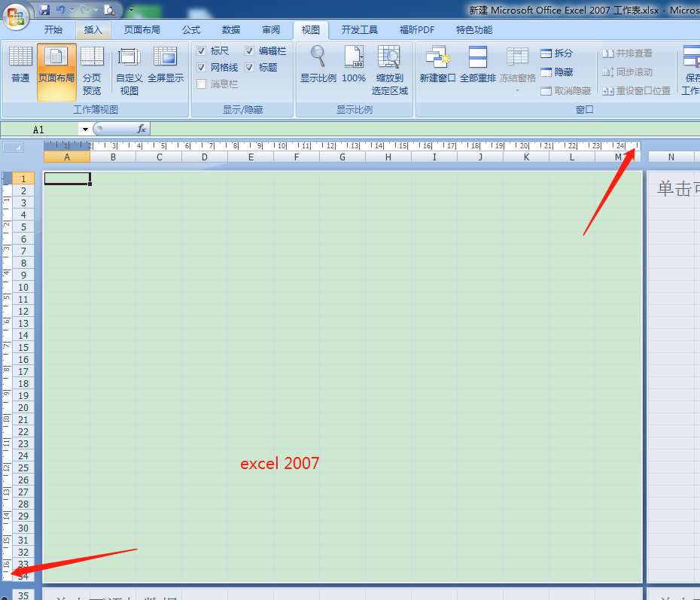
Task: Uncheck the Gridlines (网格线) checkbox
Action: pos(202,67)
